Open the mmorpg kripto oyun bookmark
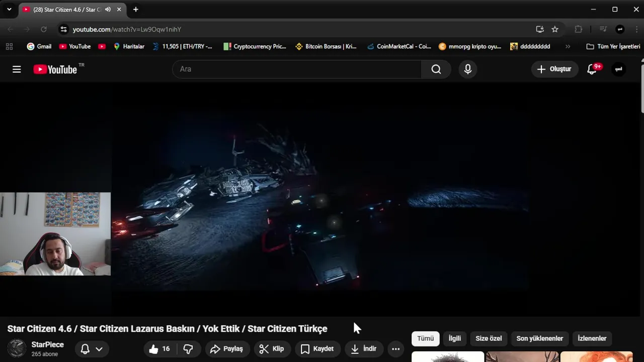This screenshot has height=362, width=644. click(470, 46)
